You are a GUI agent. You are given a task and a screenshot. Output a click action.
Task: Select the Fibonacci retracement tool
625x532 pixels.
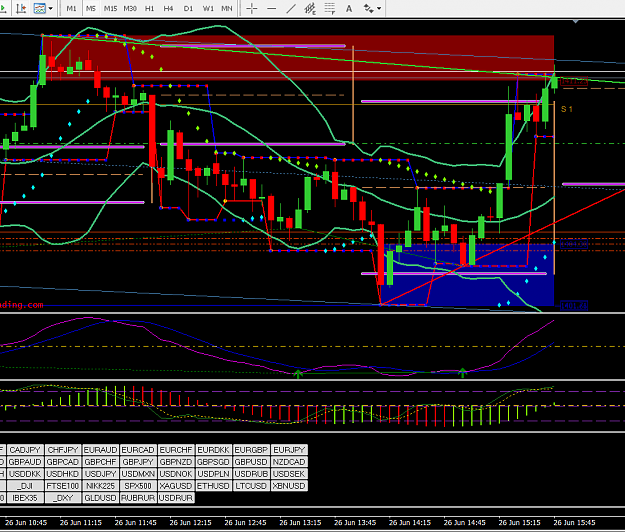pos(330,8)
